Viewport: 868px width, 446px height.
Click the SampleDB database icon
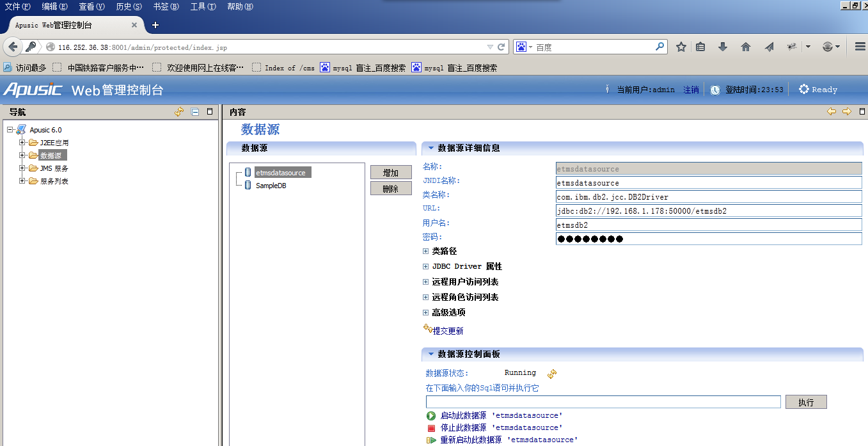[248, 185]
